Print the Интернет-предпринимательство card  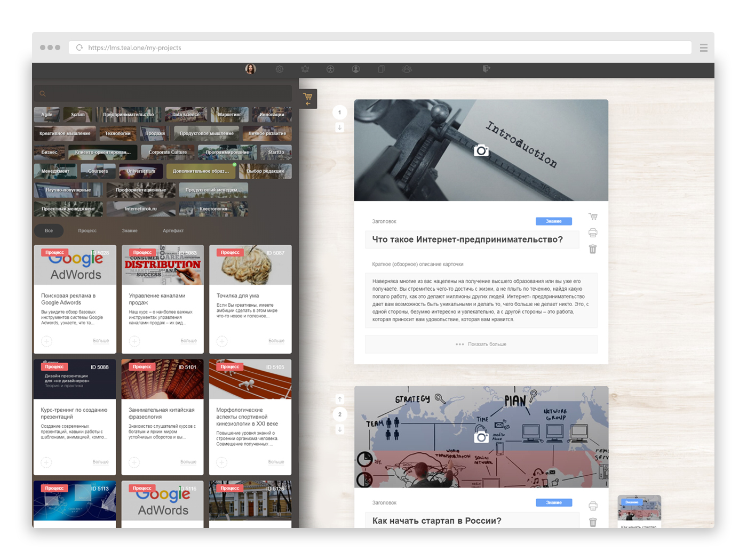pos(593,233)
